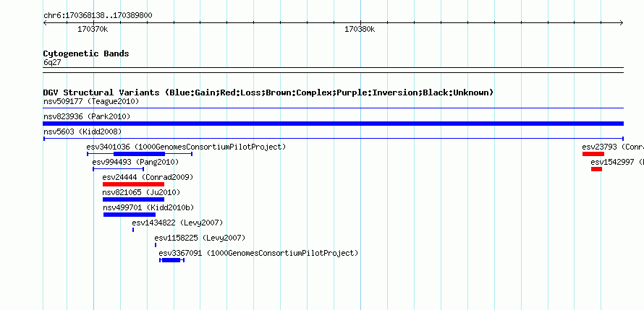Select the blue nsv821065 gain bar

133,199
